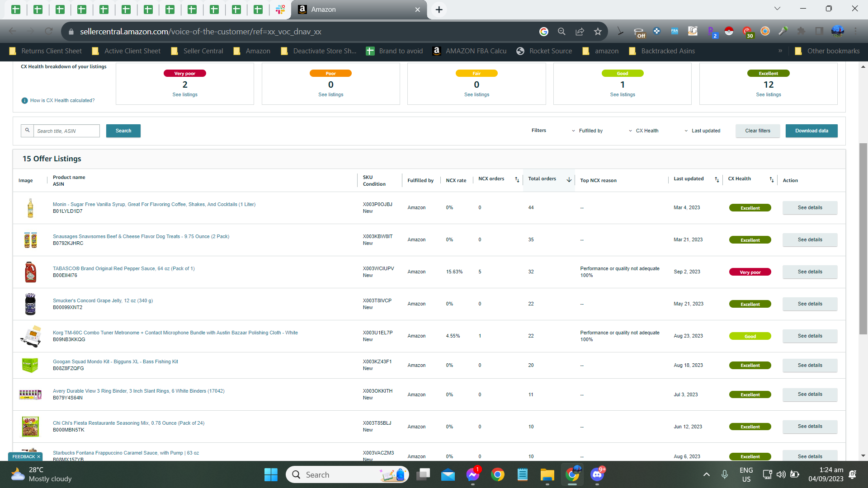The height and width of the screenshot is (488, 868).
Task: See listings under Very poor
Action: [185, 95]
